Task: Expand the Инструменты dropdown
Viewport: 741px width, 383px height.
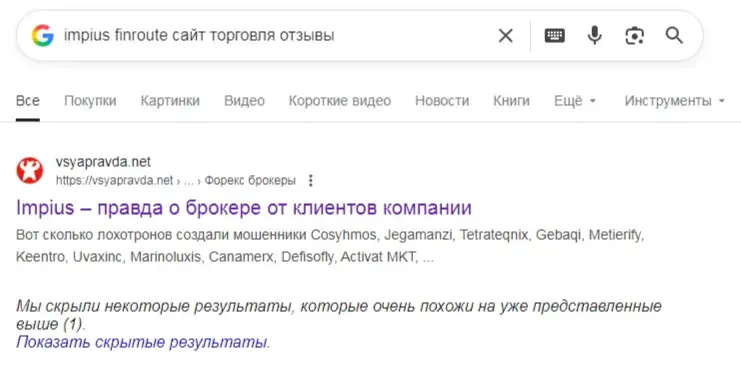Action: (674, 101)
